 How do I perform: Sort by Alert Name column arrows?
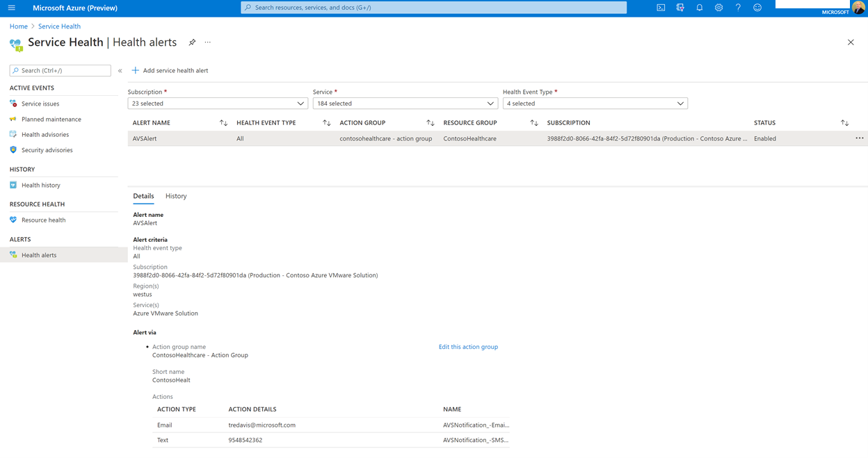[x=223, y=123]
